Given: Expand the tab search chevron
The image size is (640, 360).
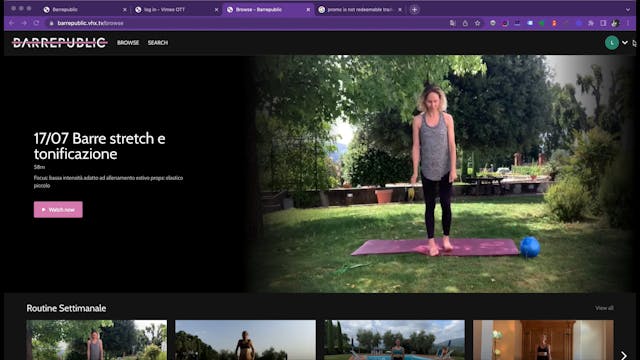Looking at the screenshot, I should [x=627, y=9].
